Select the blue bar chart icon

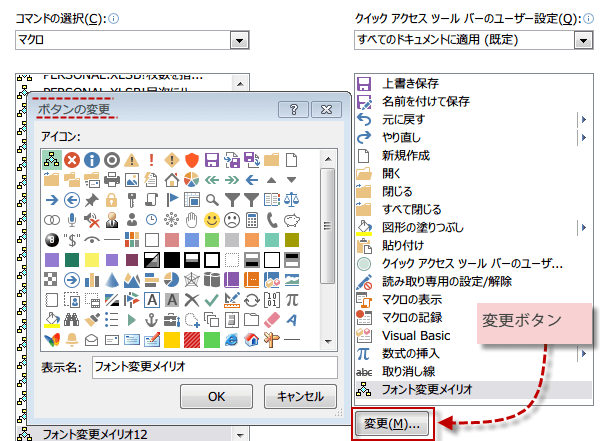(x=92, y=280)
